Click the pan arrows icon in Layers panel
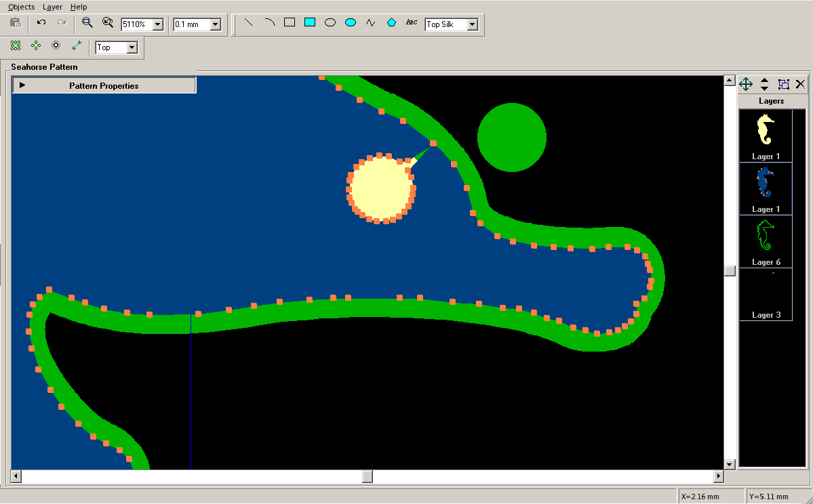Image resolution: width=813 pixels, height=504 pixels. pos(745,84)
